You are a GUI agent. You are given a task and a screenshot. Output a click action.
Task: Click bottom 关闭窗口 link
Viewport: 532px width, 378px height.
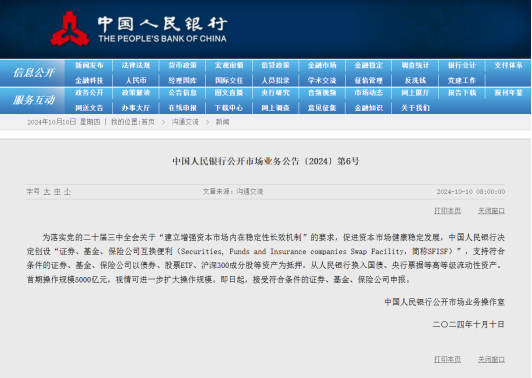pos(491,359)
